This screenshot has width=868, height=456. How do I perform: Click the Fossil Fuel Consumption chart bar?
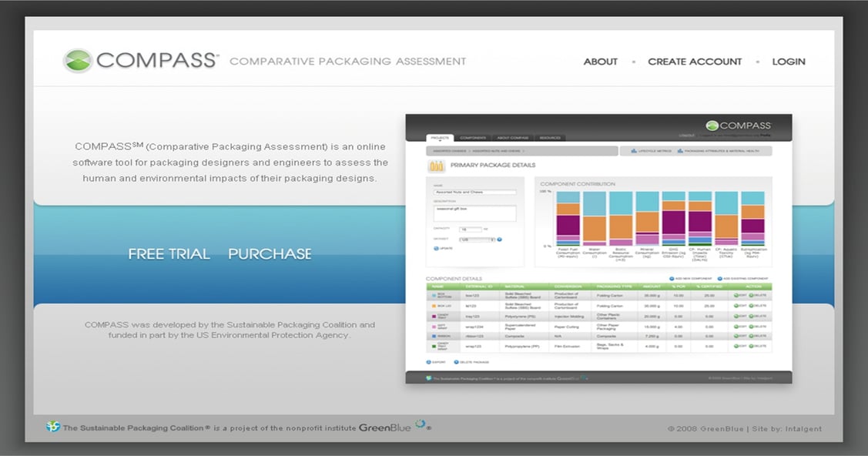coord(568,218)
